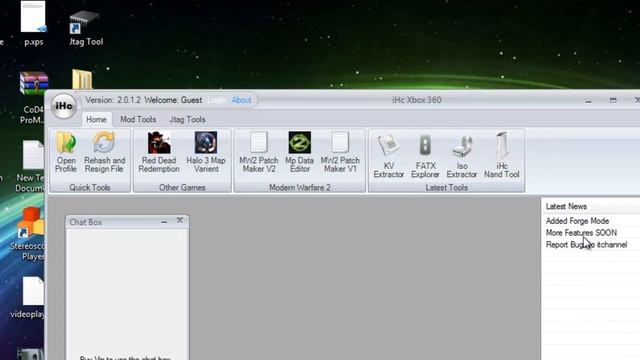Select the Stereoscopic Player desktop shortcut
This screenshot has height=360, width=640.
[x=29, y=234]
